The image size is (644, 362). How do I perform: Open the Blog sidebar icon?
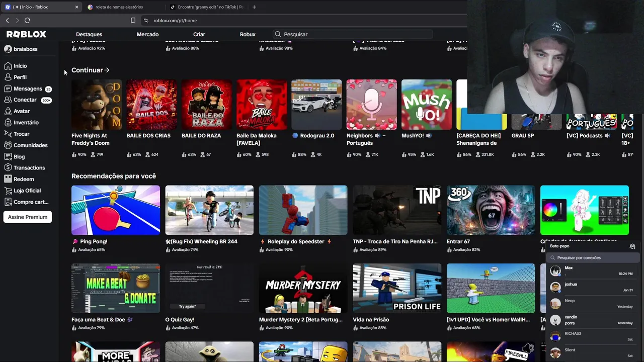coord(8,156)
